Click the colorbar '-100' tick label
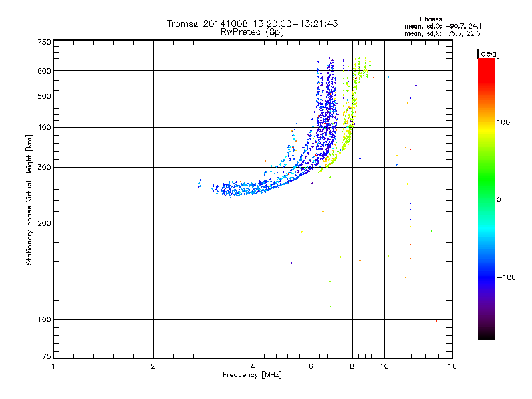Viewport: 532px width, 399px height. point(507,277)
